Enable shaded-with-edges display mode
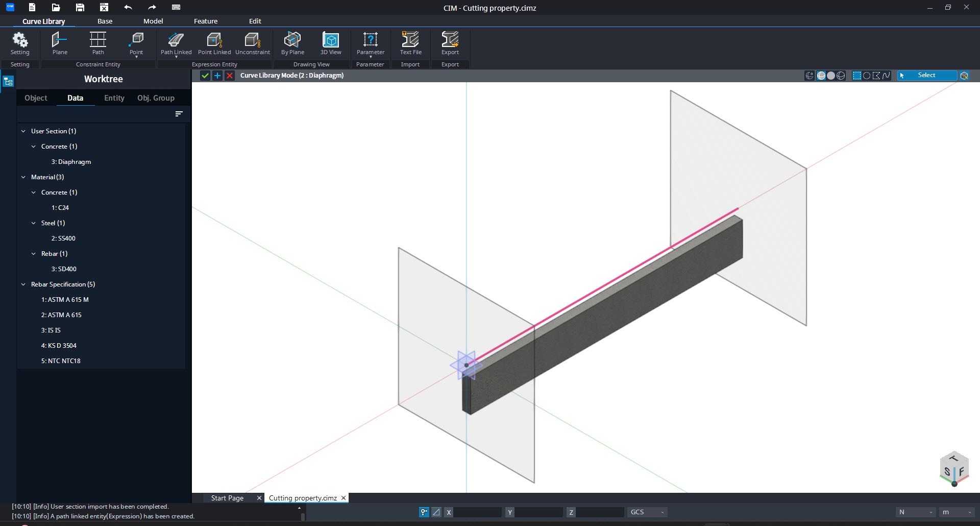 click(821, 76)
